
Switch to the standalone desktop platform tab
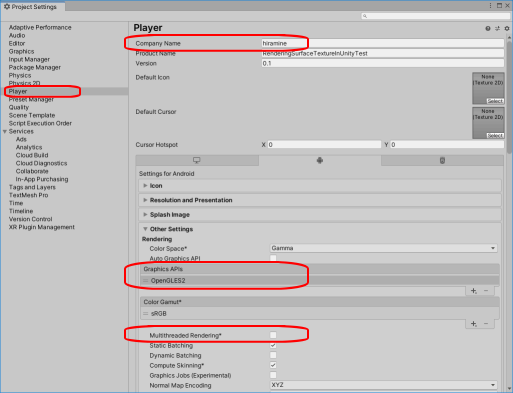click(x=197, y=160)
